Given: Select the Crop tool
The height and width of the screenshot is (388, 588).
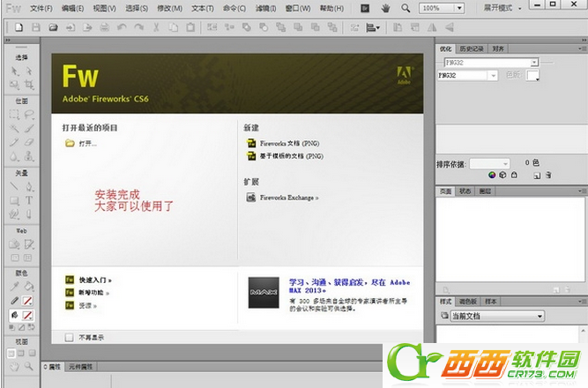Looking at the screenshot, I should point(29,85).
